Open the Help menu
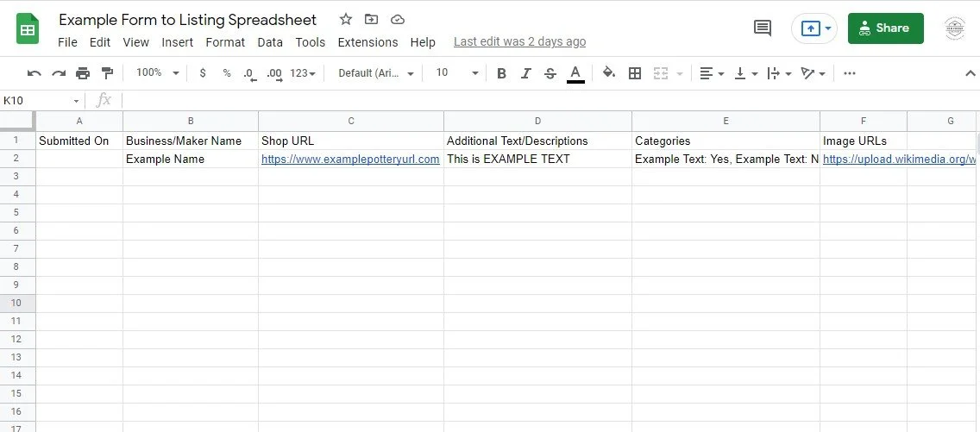 pos(423,42)
